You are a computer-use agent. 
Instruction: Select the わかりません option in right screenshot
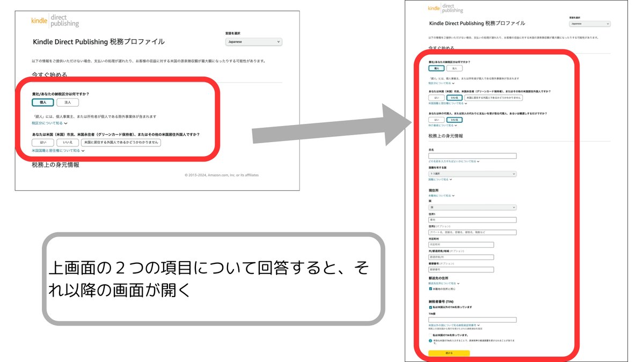tap(493, 98)
